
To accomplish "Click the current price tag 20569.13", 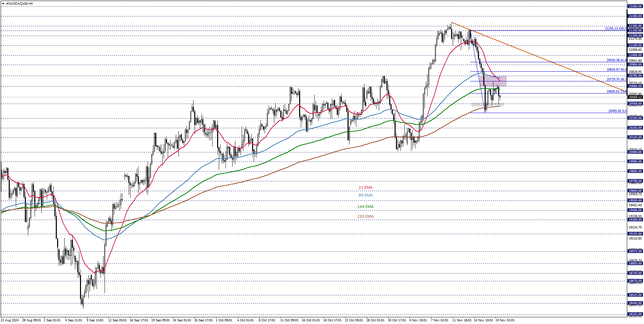I will point(635,97).
